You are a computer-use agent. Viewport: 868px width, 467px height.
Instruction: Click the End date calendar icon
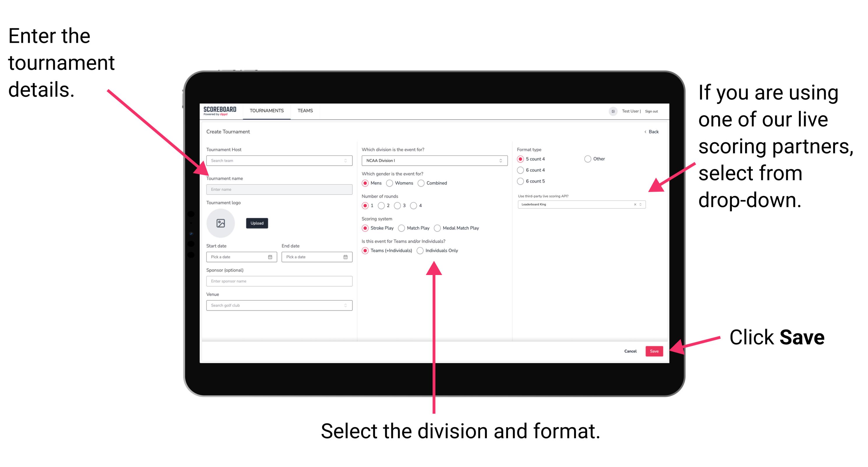click(346, 257)
